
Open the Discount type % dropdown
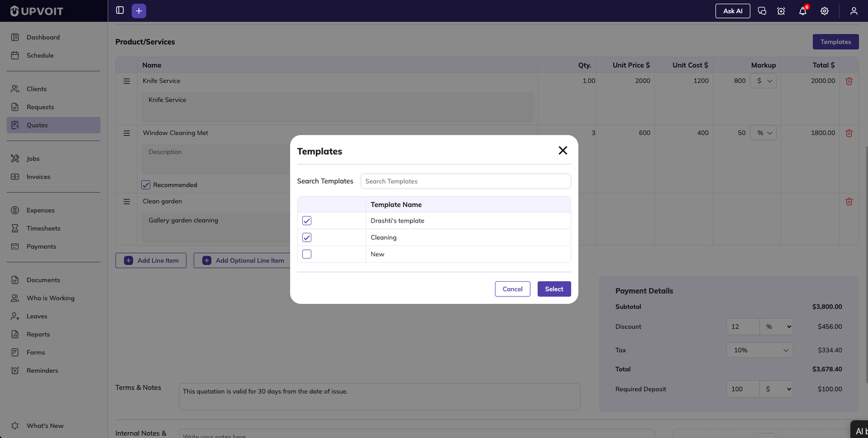(776, 327)
